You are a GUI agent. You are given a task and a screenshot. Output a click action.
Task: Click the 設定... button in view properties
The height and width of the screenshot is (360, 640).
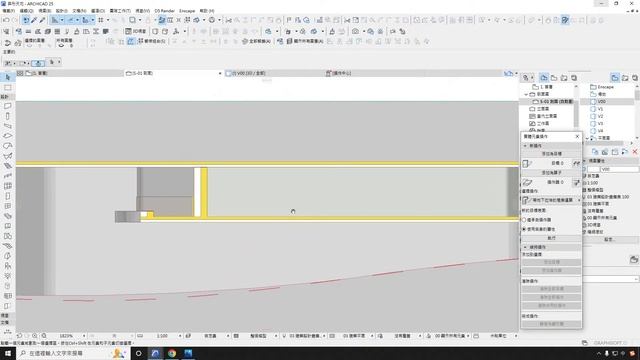click(609, 240)
